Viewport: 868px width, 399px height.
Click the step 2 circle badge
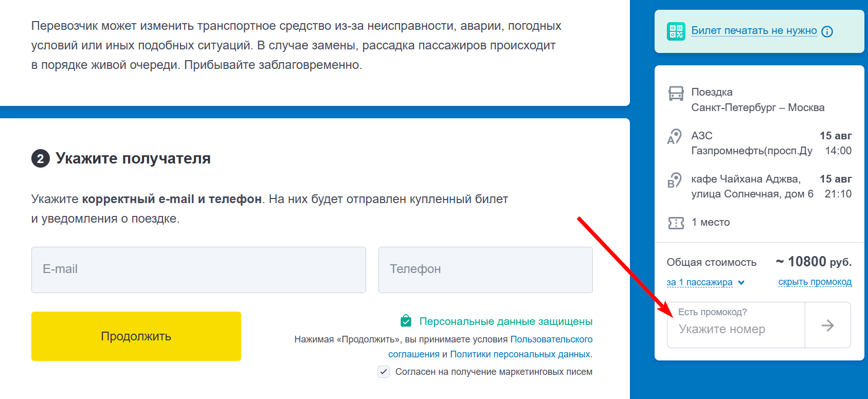click(40, 158)
